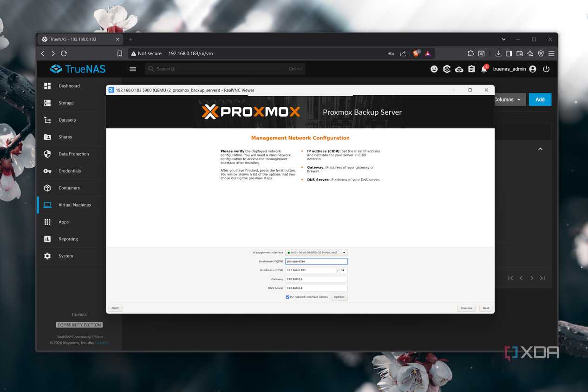This screenshot has width=588, height=392.
Task: Click the Options button in the installer
Action: coord(339,297)
